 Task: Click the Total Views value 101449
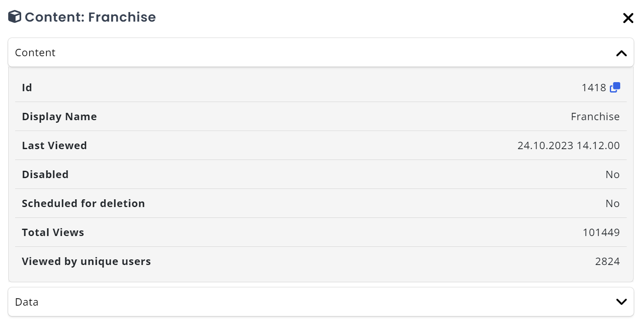click(601, 232)
